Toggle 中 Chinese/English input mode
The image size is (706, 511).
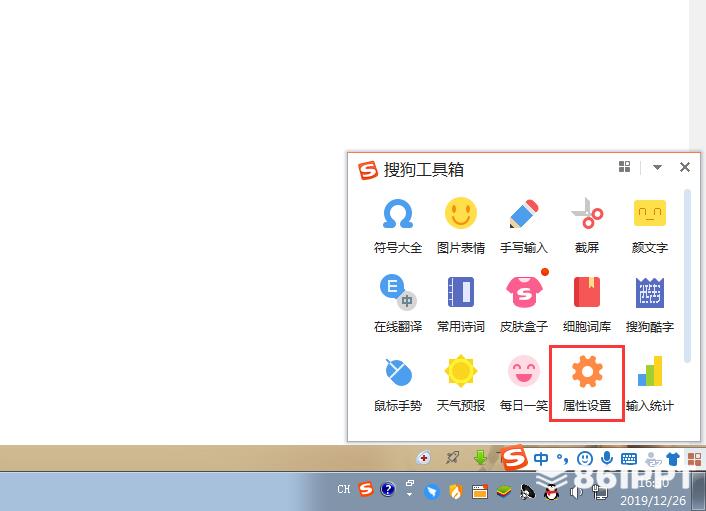(541, 459)
